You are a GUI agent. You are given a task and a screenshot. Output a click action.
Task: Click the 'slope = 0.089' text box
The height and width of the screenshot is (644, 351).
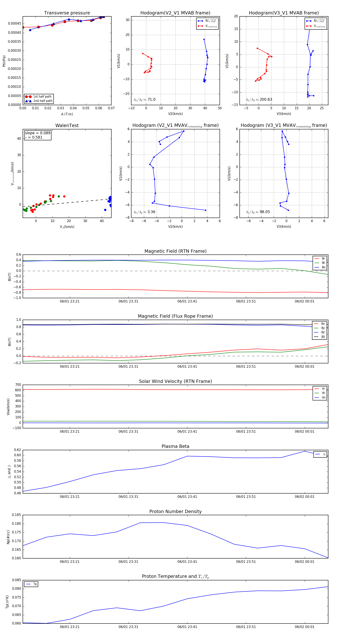point(38,133)
